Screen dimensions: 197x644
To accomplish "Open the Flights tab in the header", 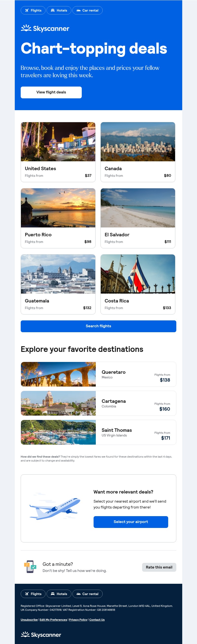I will tap(33, 11).
